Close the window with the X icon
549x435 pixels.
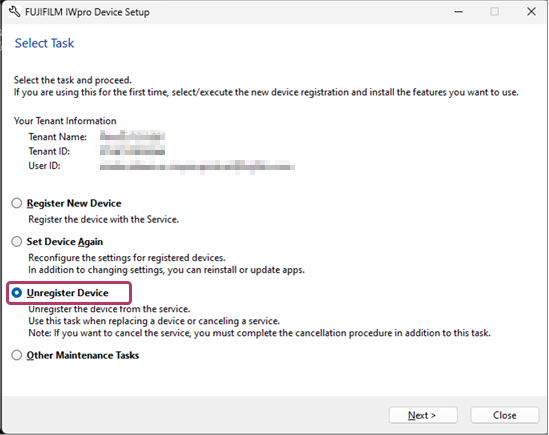pos(531,12)
